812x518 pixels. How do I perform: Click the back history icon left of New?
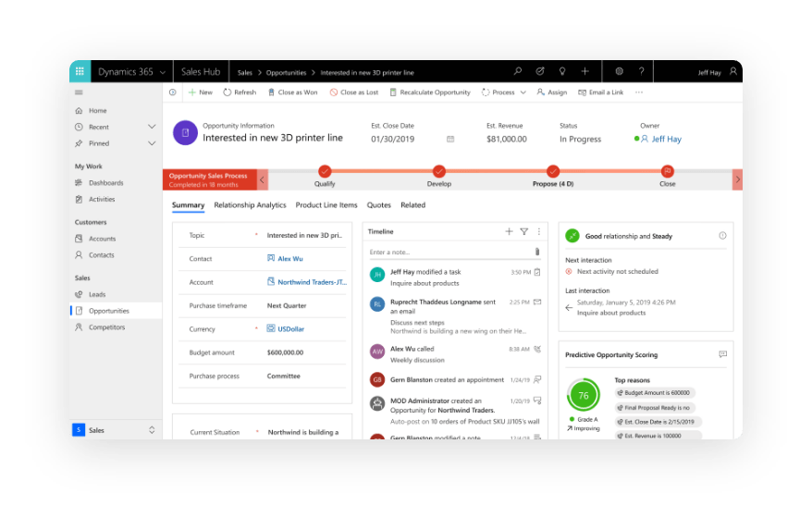point(172,92)
